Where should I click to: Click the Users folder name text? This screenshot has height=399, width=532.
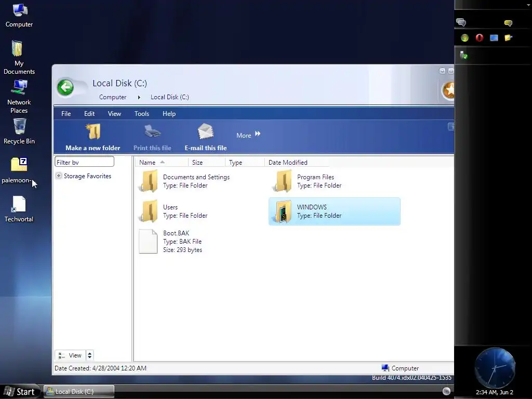(x=170, y=207)
